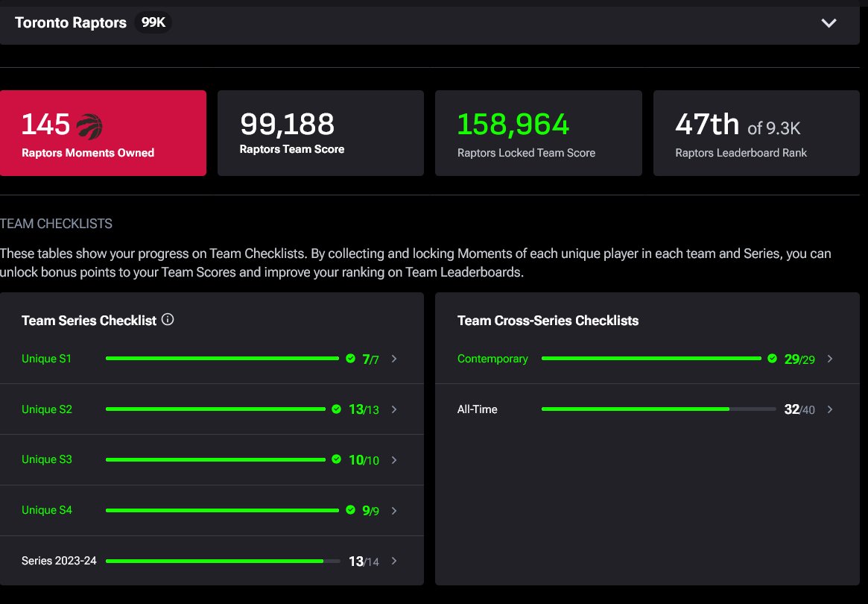Image resolution: width=868 pixels, height=604 pixels.
Task: Open the All-Time checklist label
Action: tap(477, 409)
